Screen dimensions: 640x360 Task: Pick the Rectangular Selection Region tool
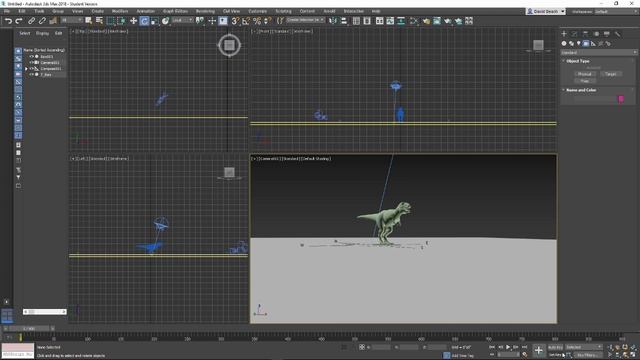(x=110, y=21)
